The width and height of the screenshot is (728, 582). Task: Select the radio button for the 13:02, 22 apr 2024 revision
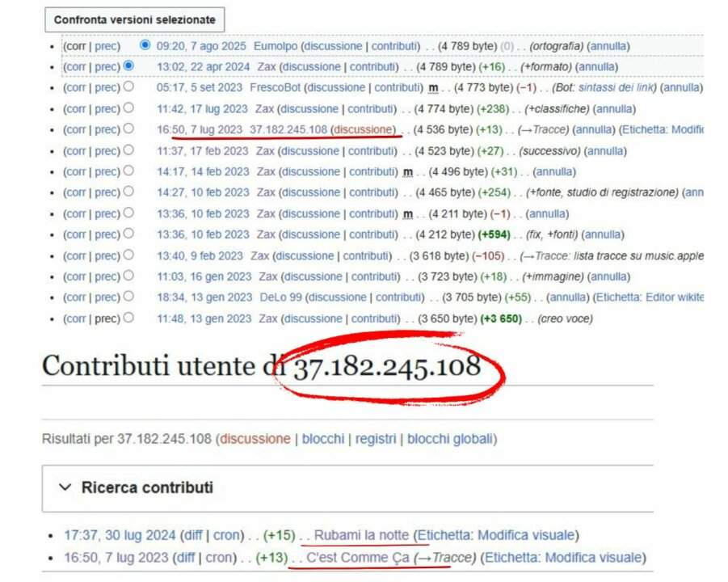pos(129,66)
